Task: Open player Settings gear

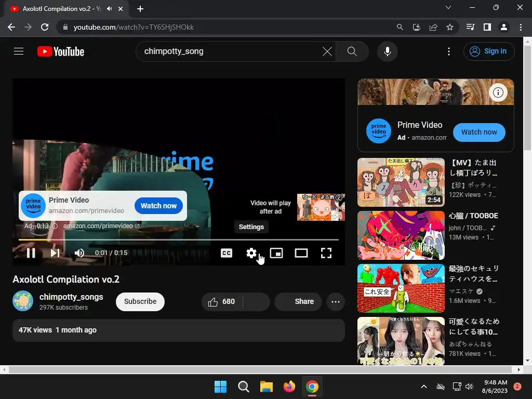Action: 251,253
